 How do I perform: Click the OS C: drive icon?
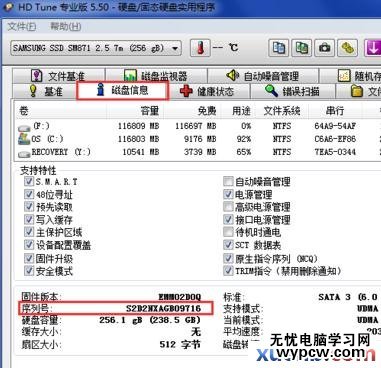click(x=24, y=139)
